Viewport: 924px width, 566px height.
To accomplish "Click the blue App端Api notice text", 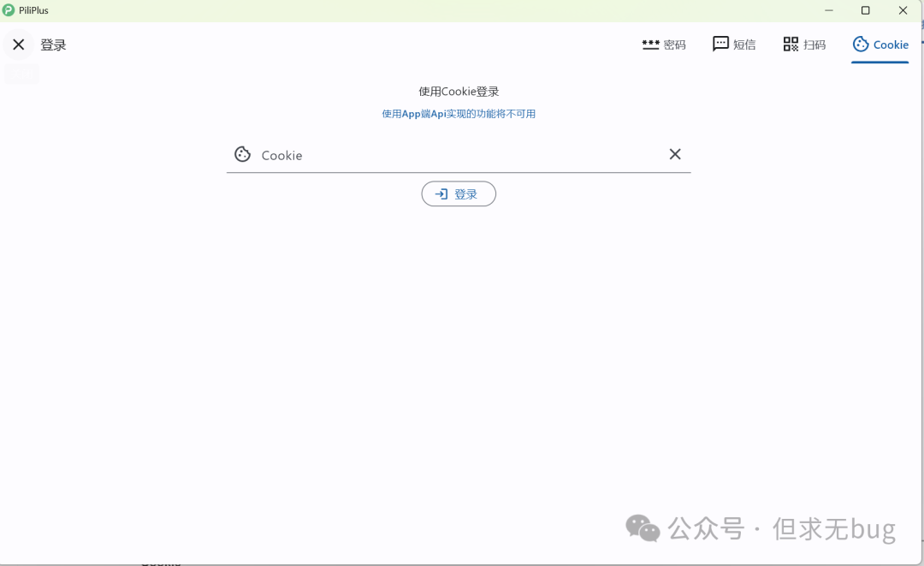I will 459,114.
